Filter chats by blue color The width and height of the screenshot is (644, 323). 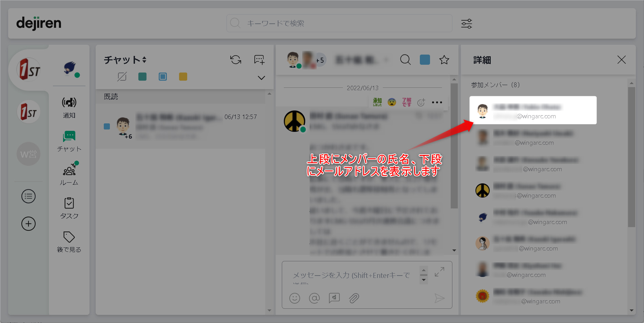tap(163, 77)
